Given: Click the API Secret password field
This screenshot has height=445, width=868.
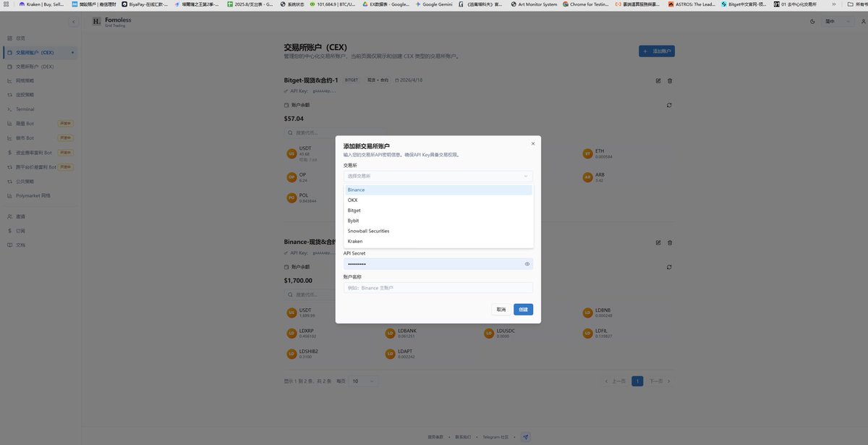Looking at the screenshot, I should tap(438, 264).
